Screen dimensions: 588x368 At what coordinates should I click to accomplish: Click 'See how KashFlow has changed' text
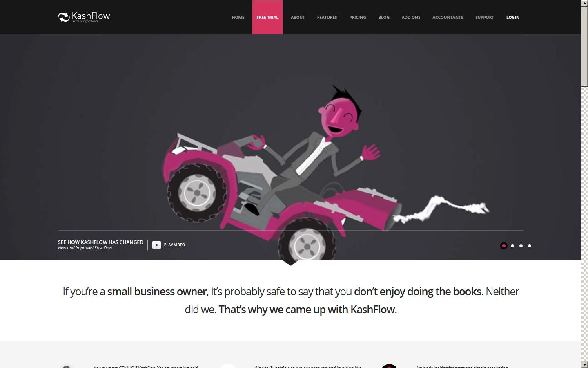coord(100,242)
